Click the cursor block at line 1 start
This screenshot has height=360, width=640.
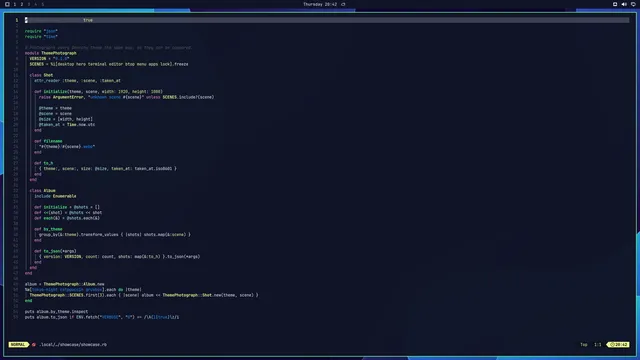(26, 20)
